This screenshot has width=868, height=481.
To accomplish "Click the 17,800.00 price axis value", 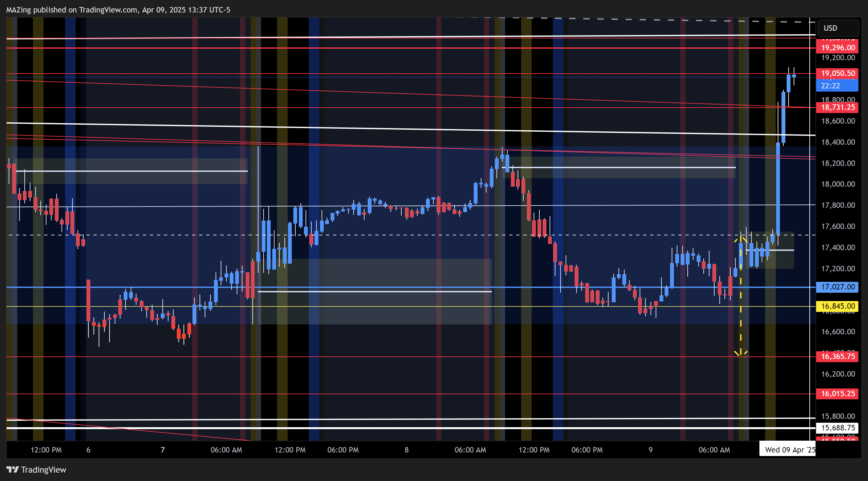I will click(x=838, y=205).
